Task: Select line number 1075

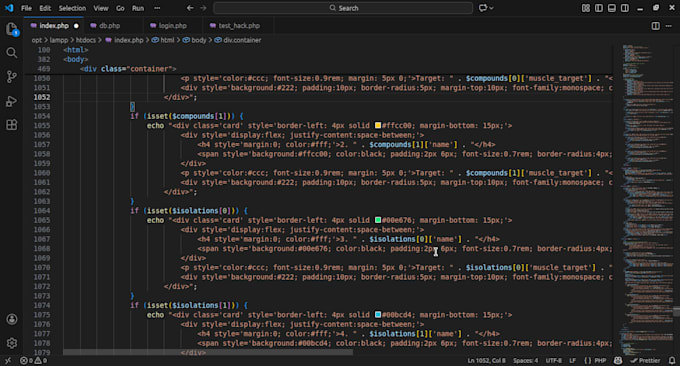Action: coord(42,315)
